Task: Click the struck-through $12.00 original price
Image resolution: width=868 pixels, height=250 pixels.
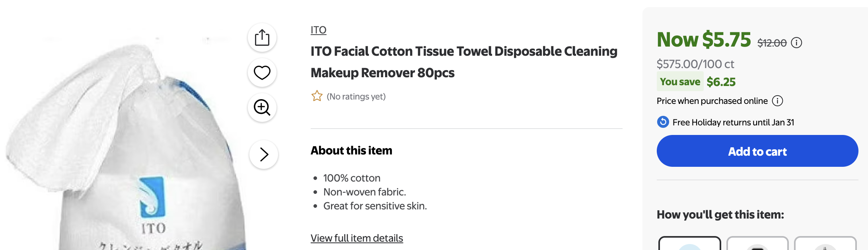Action: [x=772, y=43]
